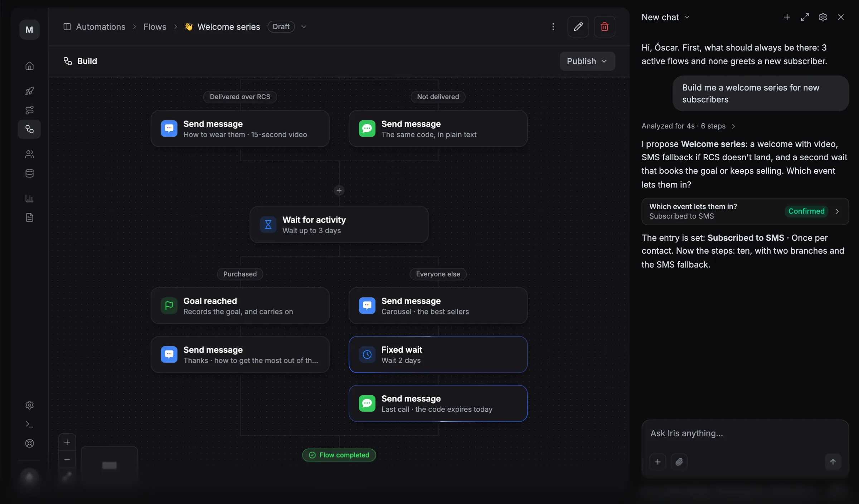Open the database icon in sidebar
Image resolution: width=859 pixels, height=504 pixels.
tap(29, 173)
